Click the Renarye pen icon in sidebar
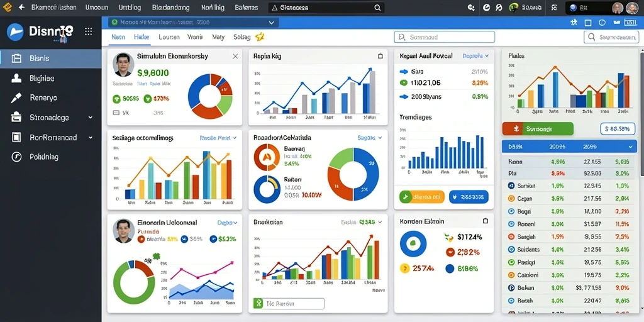The height and width of the screenshot is (322, 644). [16, 97]
